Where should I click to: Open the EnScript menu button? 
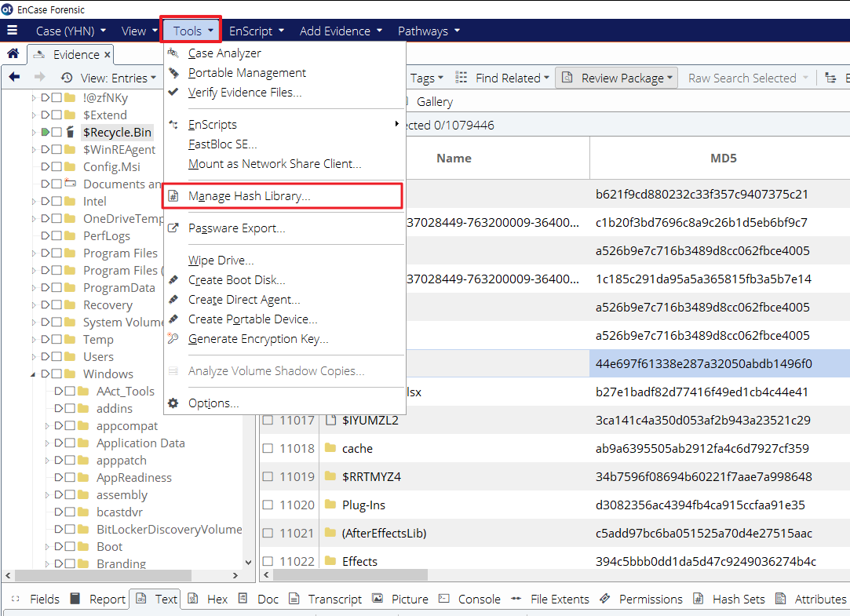pos(256,31)
